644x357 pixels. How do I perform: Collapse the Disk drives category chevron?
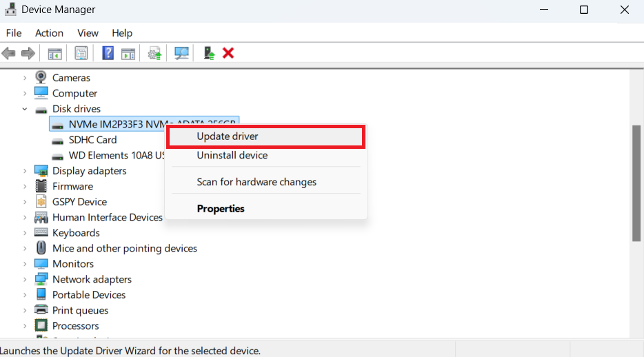click(x=25, y=109)
